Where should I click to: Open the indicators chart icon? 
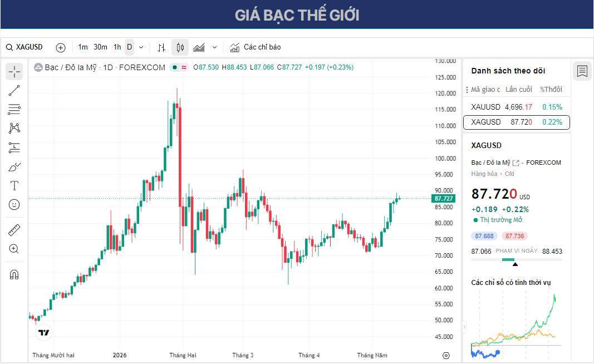point(235,47)
